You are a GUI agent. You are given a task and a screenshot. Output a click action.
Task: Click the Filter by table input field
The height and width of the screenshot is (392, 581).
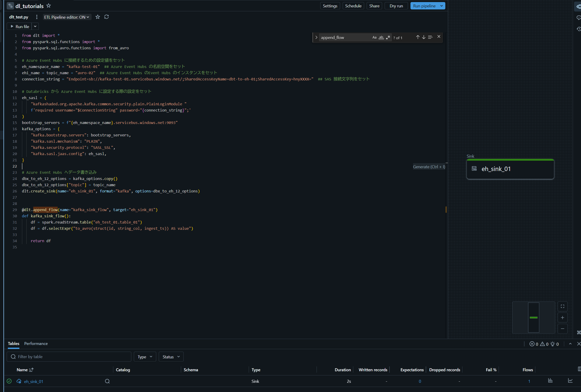click(69, 357)
